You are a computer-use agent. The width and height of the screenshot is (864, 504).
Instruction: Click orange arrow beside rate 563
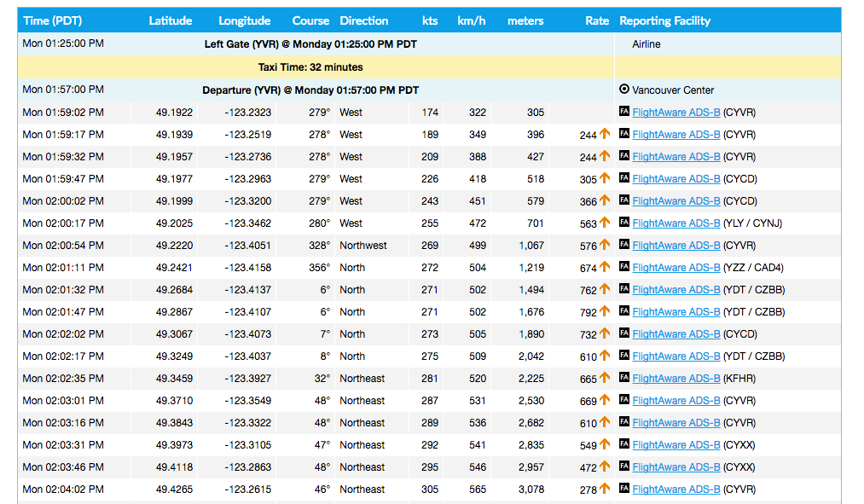[605, 223]
